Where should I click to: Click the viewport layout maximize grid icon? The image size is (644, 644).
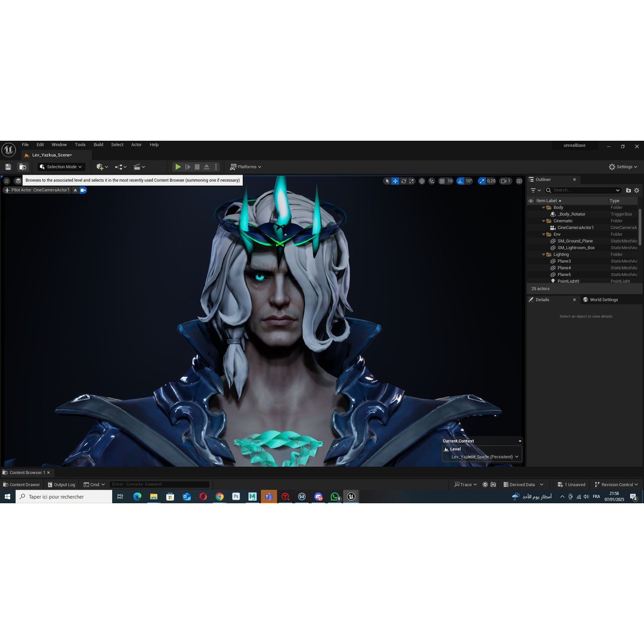(519, 181)
